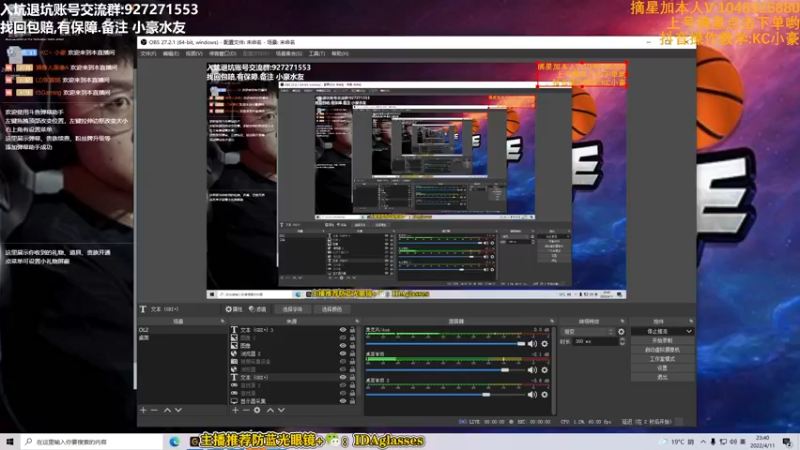800x450 pixels.
Task: Add a new source with the plus icon
Action: coord(235,410)
